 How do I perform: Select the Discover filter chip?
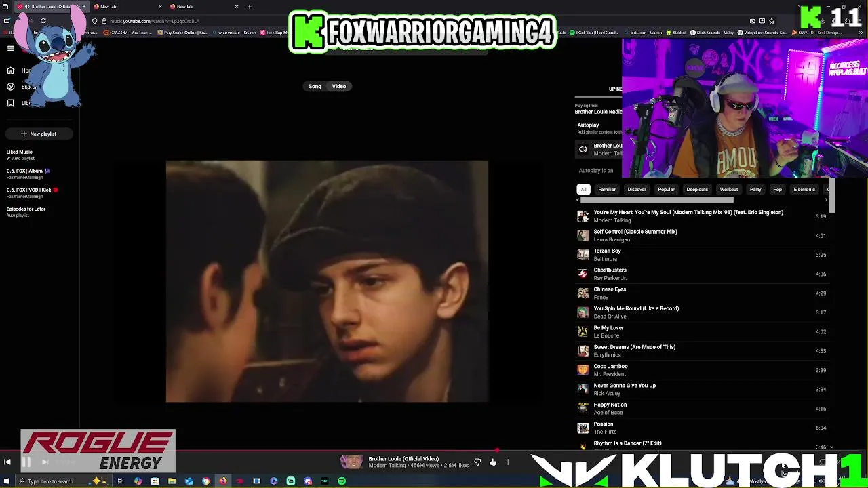637,189
